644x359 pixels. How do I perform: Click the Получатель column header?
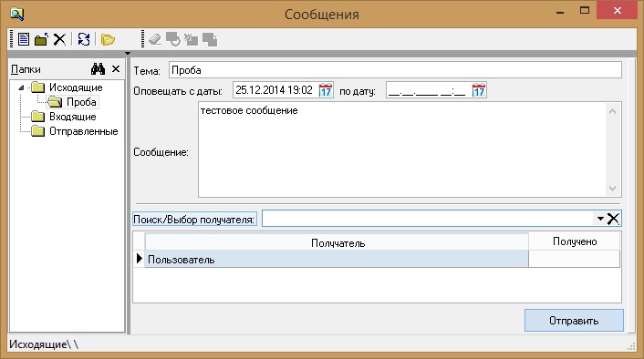click(337, 242)
